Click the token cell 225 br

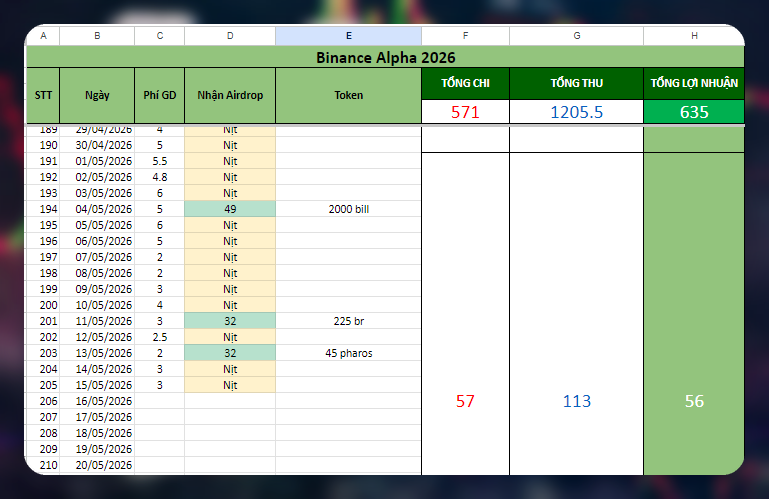(349, 321)
